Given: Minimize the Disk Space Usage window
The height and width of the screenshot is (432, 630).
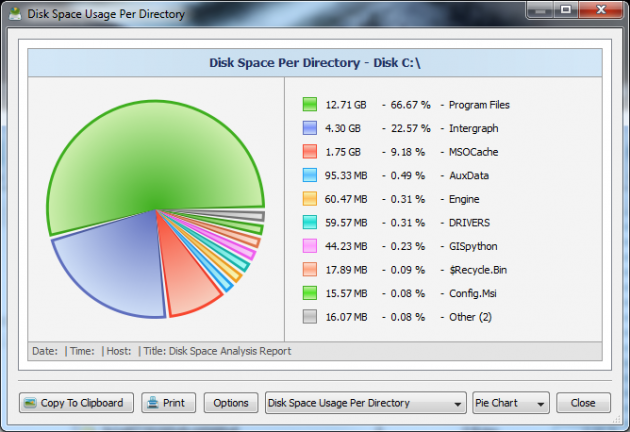Looking at the screenshot, I should pos(540,10).
